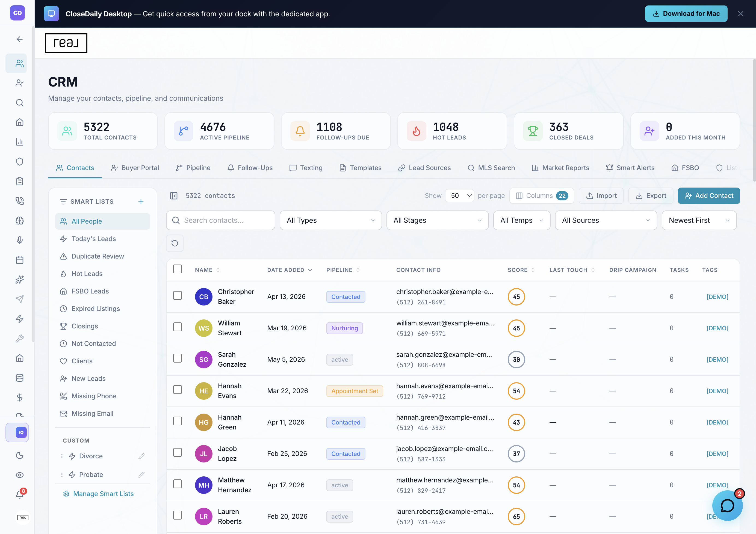Open the sparkles AI icon in sidebar
Screen dimensions: 756x534
pos(19,280)
